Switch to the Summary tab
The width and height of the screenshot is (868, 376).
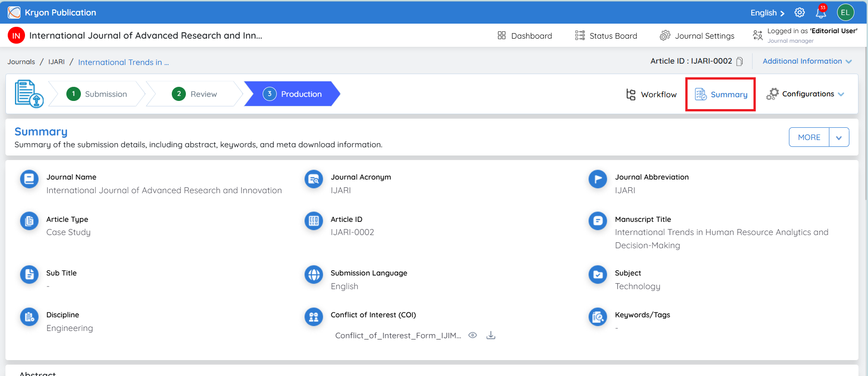point(721,94)
